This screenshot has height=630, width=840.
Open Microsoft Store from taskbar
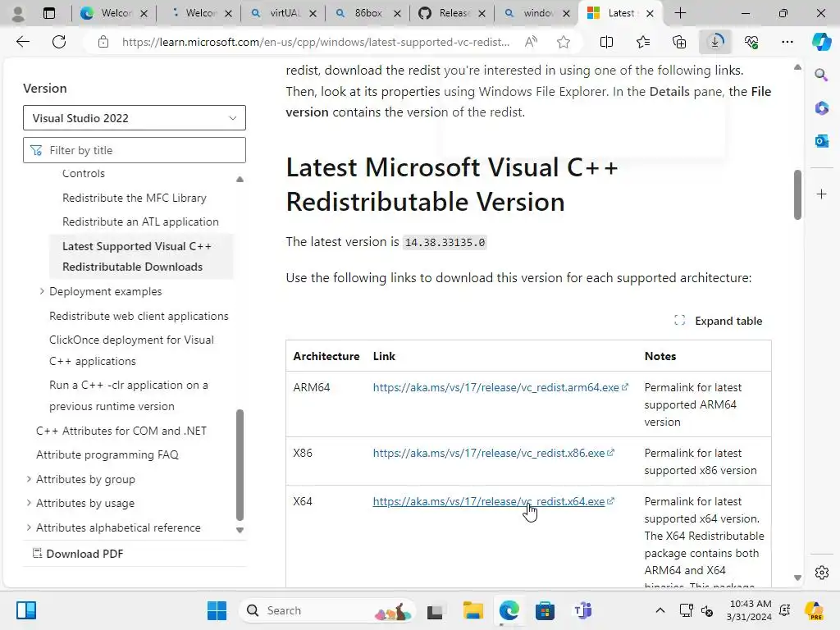545,610
